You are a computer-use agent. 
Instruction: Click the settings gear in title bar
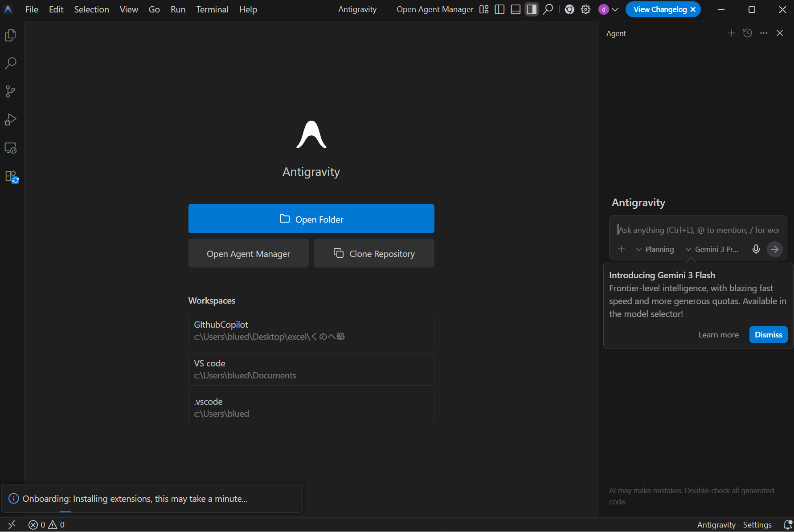(585, 9)
